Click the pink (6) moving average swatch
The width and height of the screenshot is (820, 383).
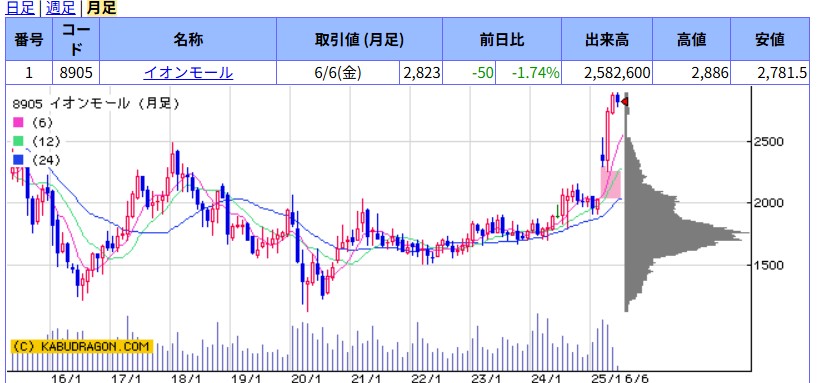tap(19, 122)
